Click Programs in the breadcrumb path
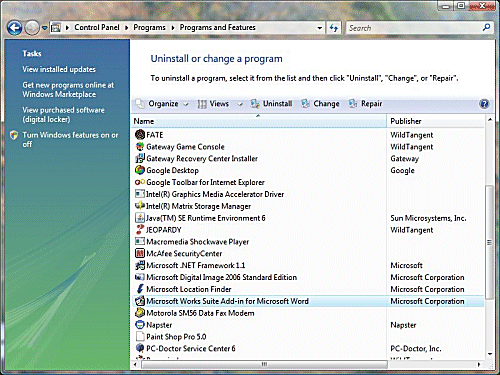The image size is (500, 375). click(x=149, y=27)
